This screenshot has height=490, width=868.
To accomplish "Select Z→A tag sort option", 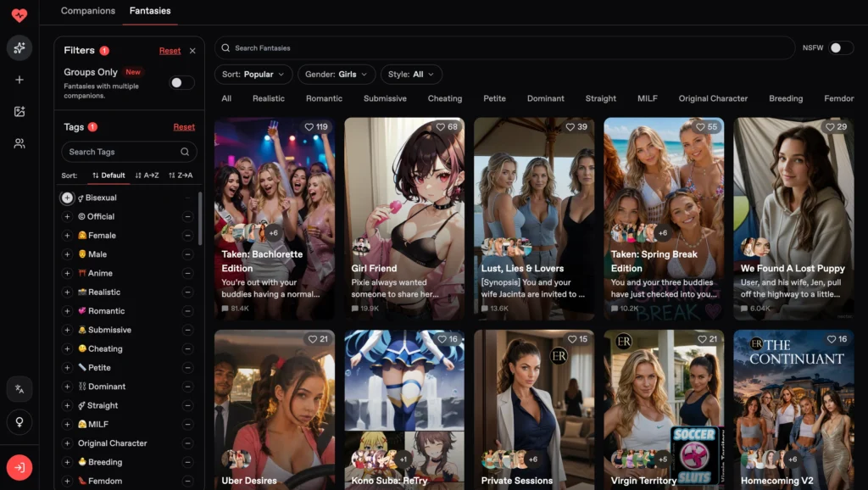I will [181, 175].
